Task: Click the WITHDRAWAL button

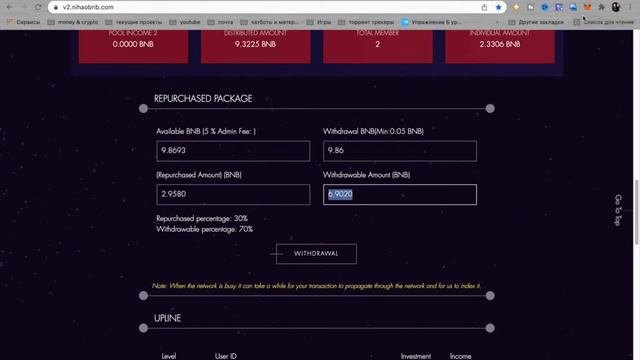Action: (316, 253)
